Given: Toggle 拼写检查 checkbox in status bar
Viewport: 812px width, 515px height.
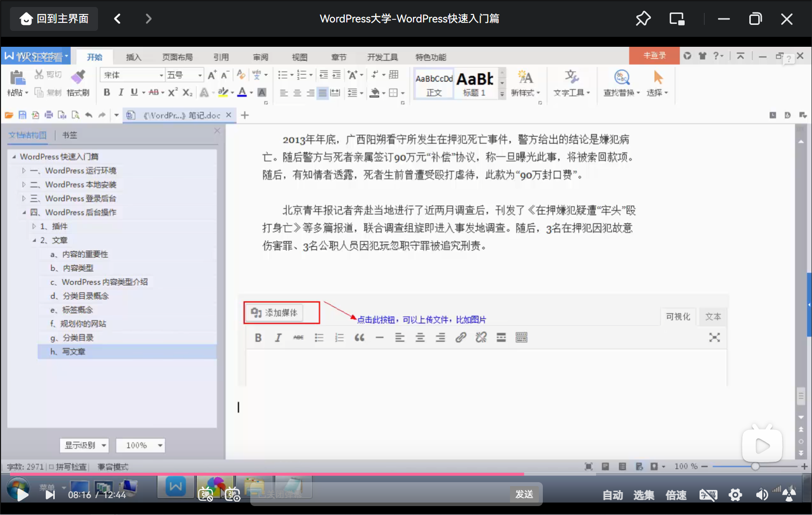Looking at the screenshot, I should coord(52,467).
